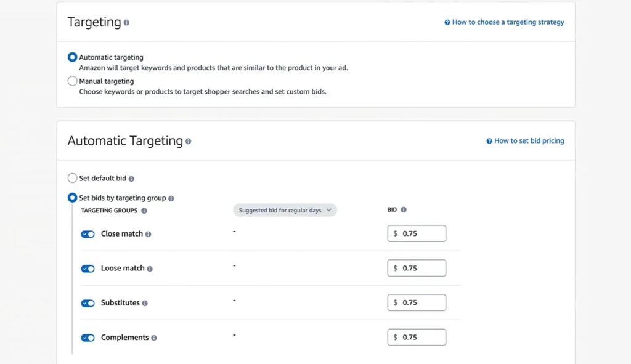
Task: Click the Close match bid amount field
Action: pos(417,233)
